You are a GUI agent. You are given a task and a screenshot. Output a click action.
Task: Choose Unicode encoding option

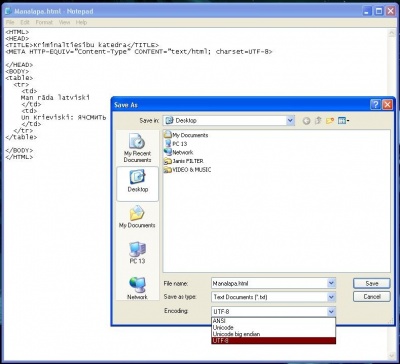click(273, 327)
